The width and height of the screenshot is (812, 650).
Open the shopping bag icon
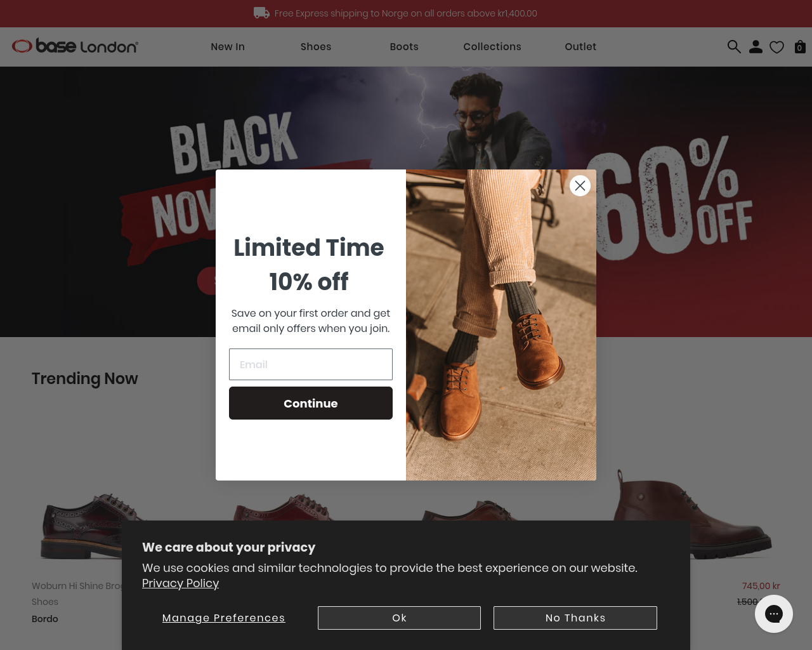point(800,47)
